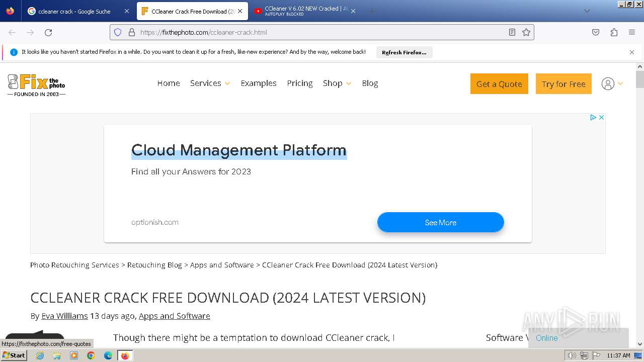Click the Refresh Firefox button
This screenshot has width=644, height=362.
404,52
